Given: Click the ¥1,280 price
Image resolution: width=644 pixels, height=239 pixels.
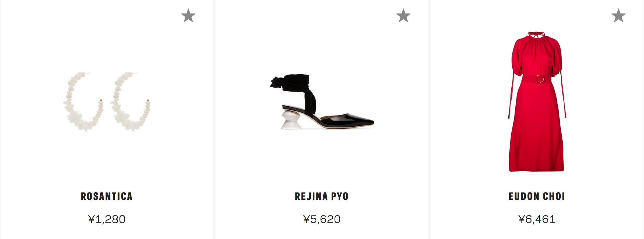Looking at the screenshot, I should (x=107, y=219).
